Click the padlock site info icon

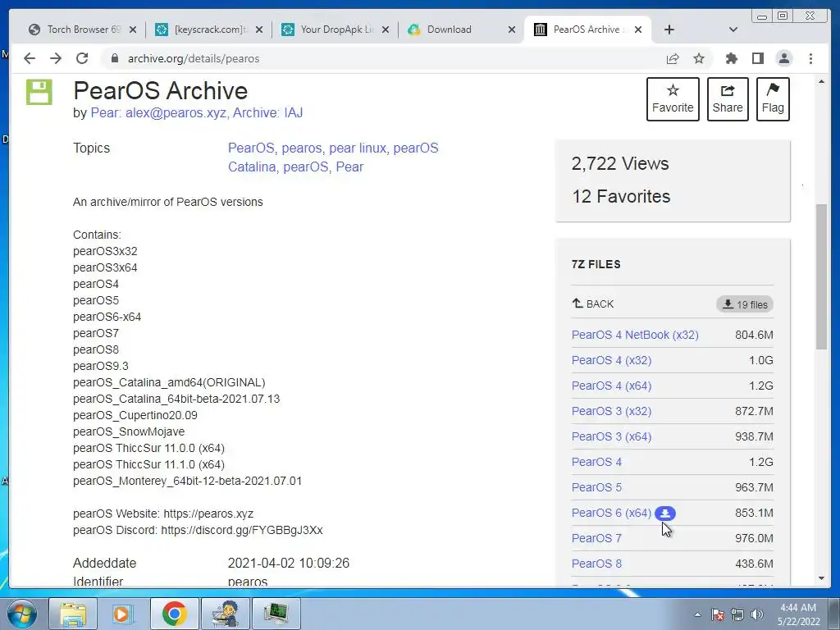(114, 58)
